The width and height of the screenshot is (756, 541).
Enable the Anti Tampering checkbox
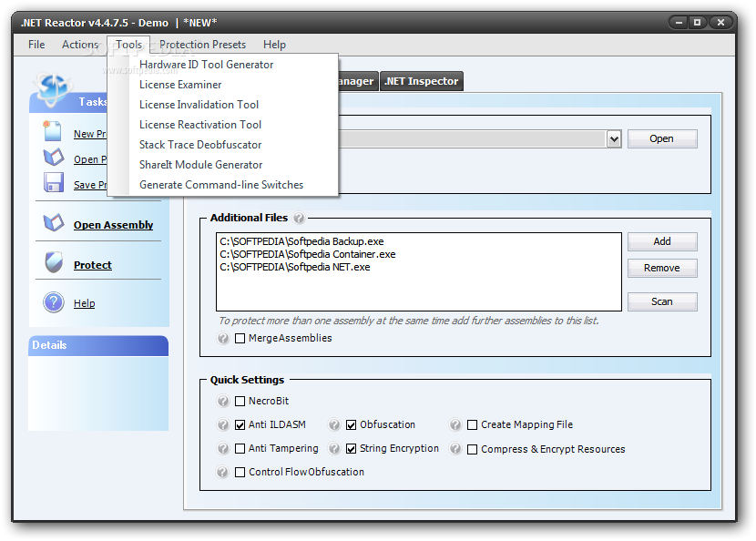point(240,448)
